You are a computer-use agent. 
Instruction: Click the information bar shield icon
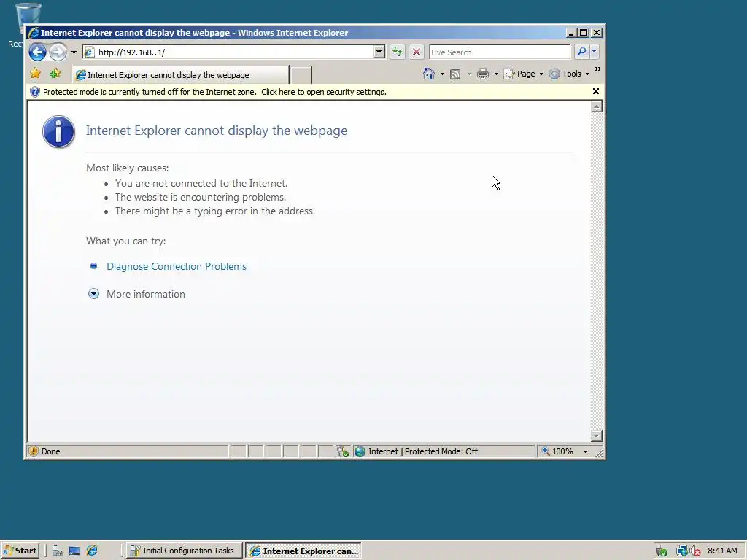[x=35, y=92]
